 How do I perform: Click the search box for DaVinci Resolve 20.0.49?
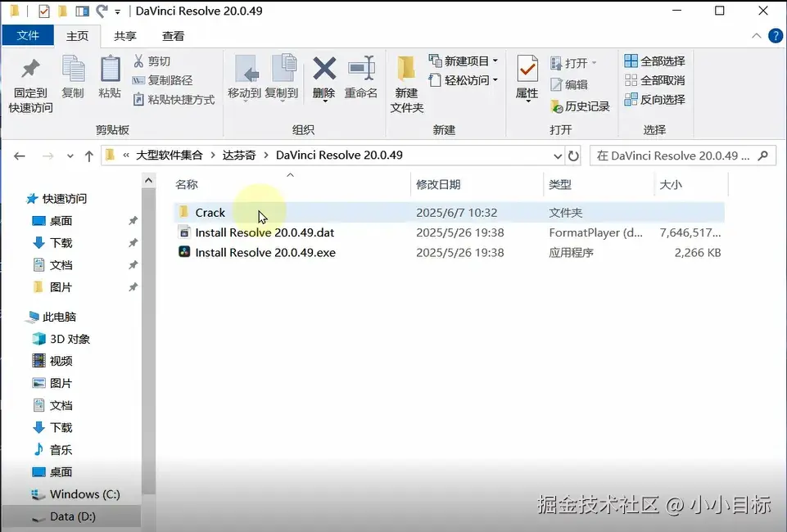(x=683, y=156)
